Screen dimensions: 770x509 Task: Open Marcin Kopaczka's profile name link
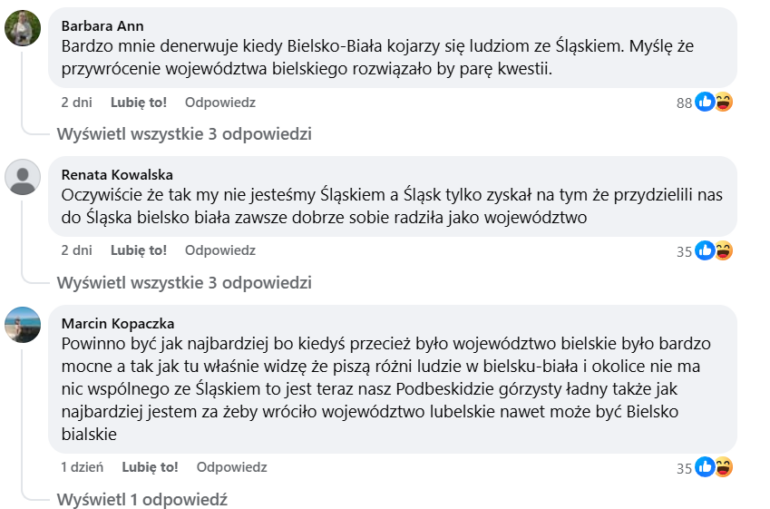click(117, 323)
